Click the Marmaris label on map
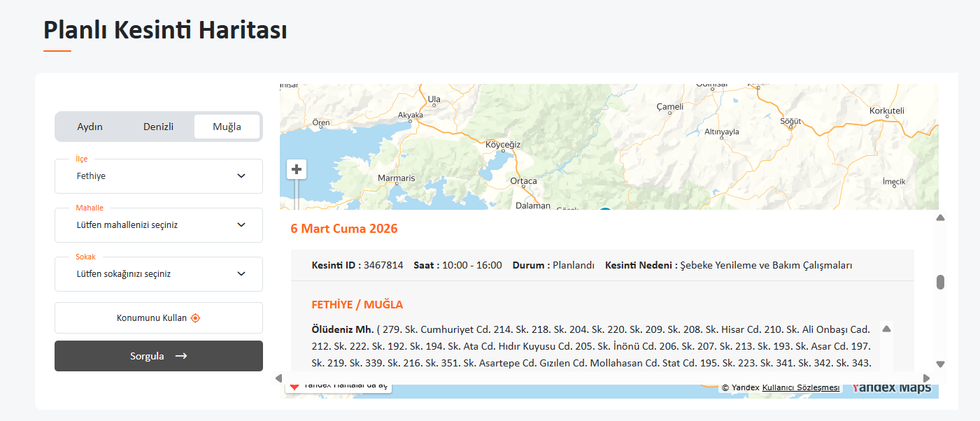 point(396,178)
